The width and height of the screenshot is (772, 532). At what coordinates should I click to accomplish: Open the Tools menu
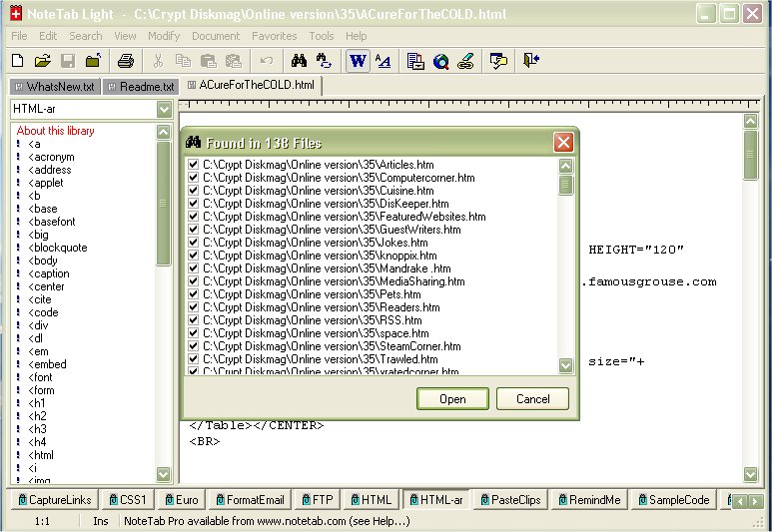pos(322,36)
